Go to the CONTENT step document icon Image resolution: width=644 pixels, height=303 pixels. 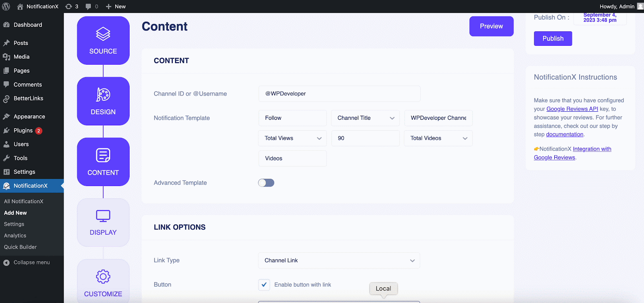point(103,155)
